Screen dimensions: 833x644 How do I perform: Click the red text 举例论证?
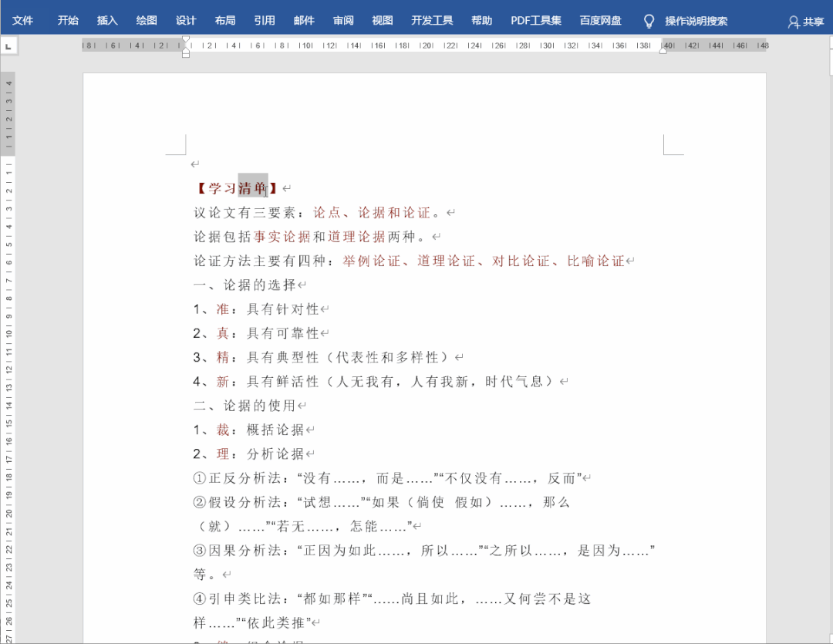tap(371, 261)
